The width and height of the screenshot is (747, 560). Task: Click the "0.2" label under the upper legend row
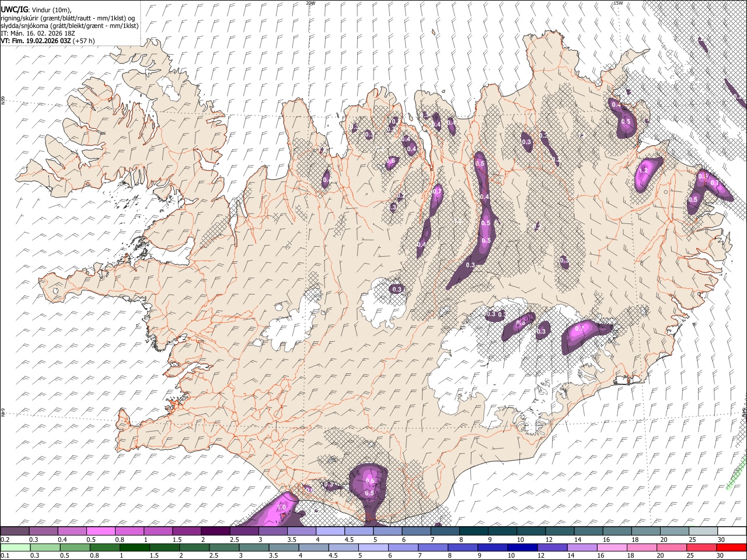4,540
